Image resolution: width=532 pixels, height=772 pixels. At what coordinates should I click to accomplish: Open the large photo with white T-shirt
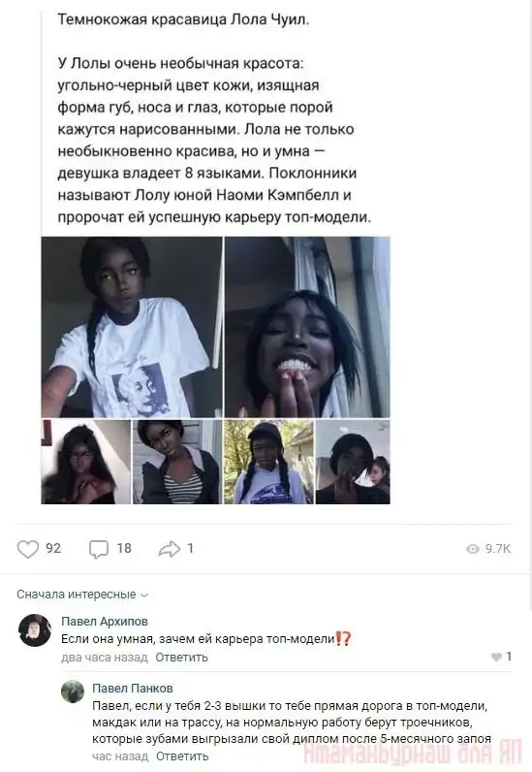tap(132, 327)
